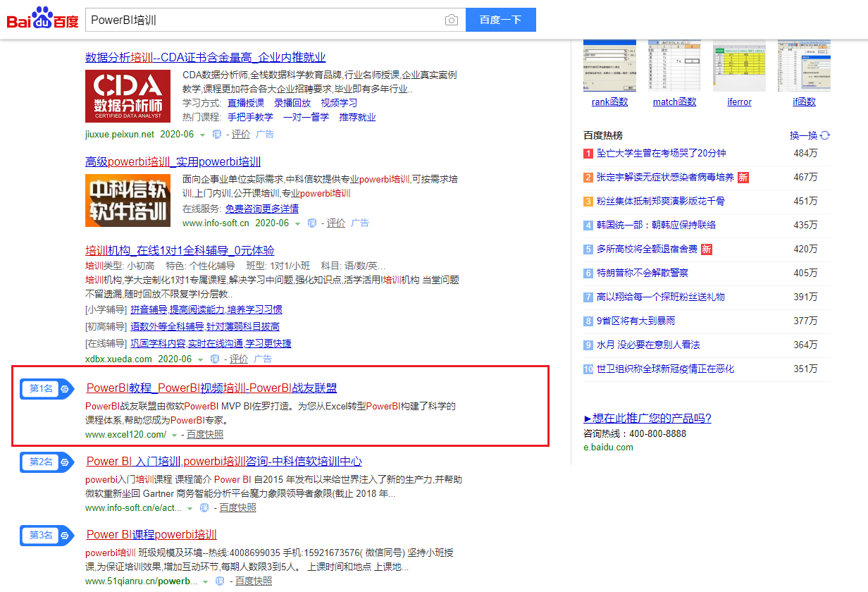Click the 保 shield icon after jiuxue.peixun.net
This screenshot has height=592, width=868.
pos(217,135)
